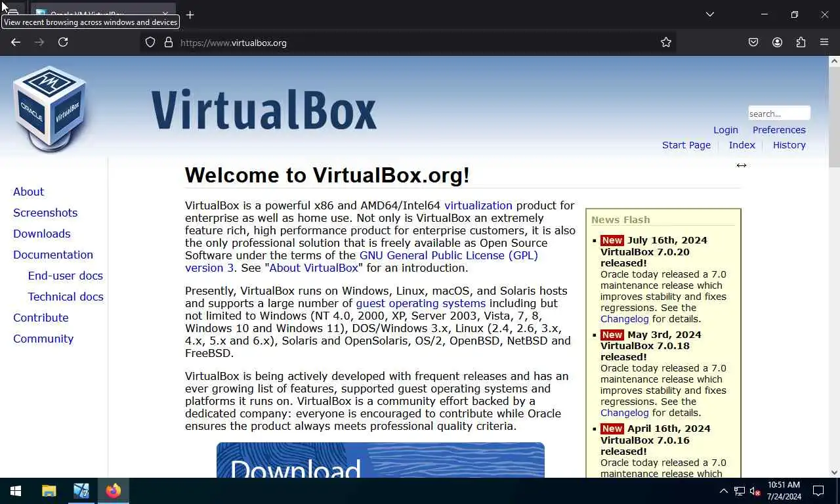Show hidden system tray icons

point(723,491)
